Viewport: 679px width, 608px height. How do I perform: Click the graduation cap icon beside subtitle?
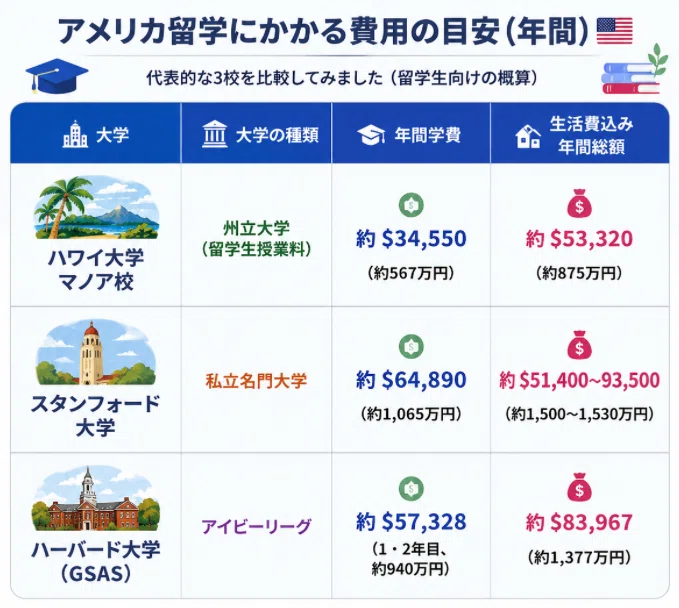point(56,75)
